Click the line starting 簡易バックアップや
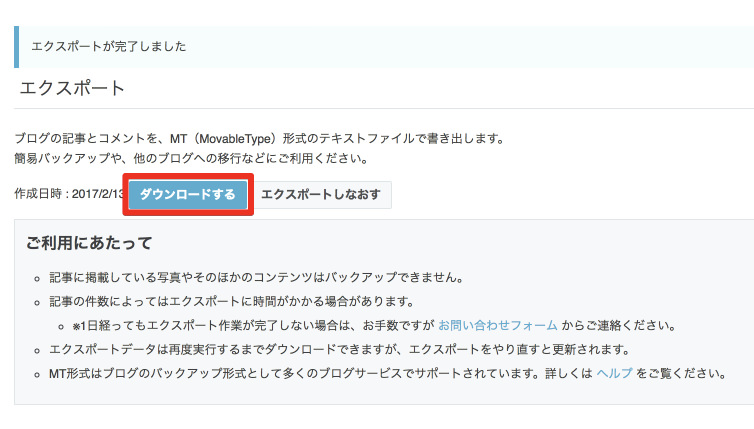Image resolution: width=754 pixels, height=429 pixels. pyautogui.click(x=191, y=158)
